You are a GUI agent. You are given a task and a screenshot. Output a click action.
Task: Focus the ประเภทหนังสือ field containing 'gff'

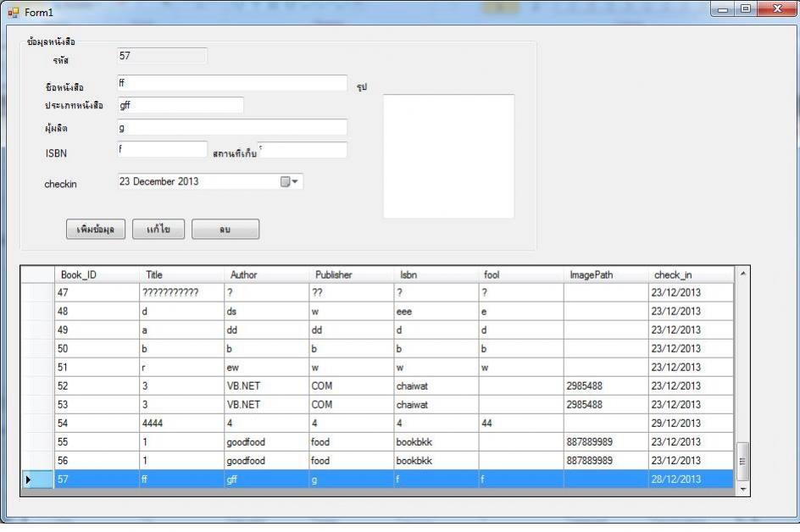(180, 105)
